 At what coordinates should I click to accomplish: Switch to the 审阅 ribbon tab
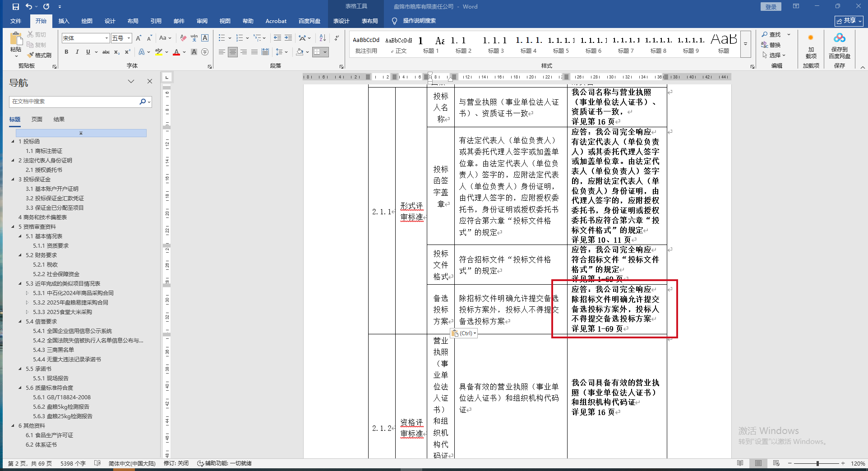tap(202, 21)
